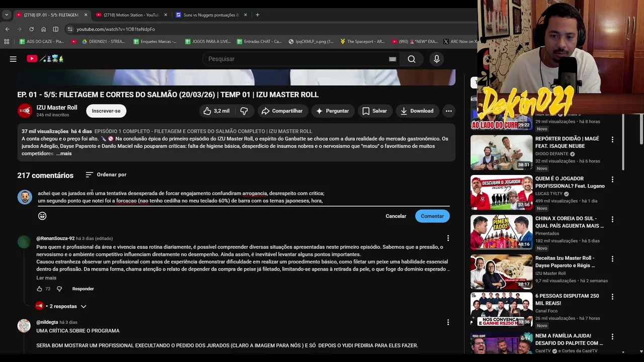This screenshot has height=362, width=644.
Task: Open Ordenar por sort menu
Action: point(106,174)
